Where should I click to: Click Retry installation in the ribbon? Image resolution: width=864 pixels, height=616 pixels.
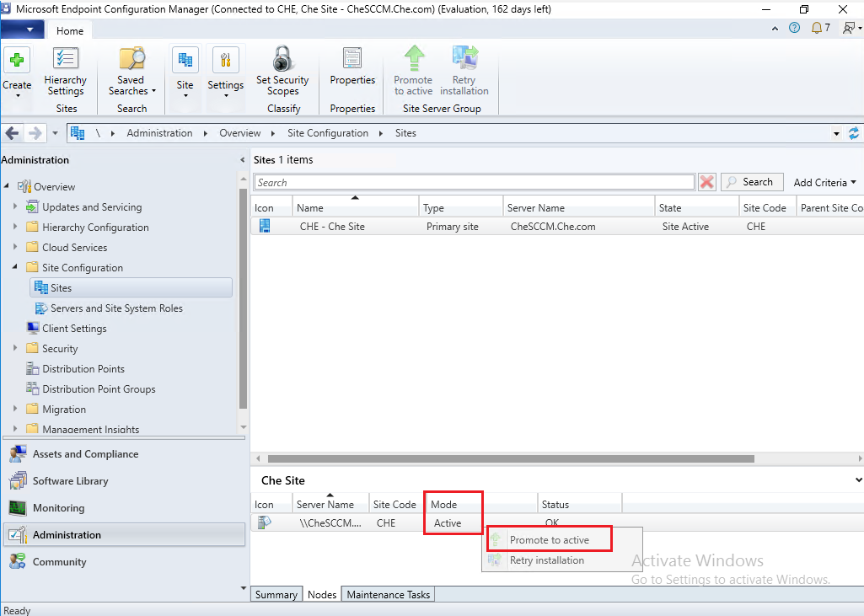pyautogui.click(x=464, y=71)
